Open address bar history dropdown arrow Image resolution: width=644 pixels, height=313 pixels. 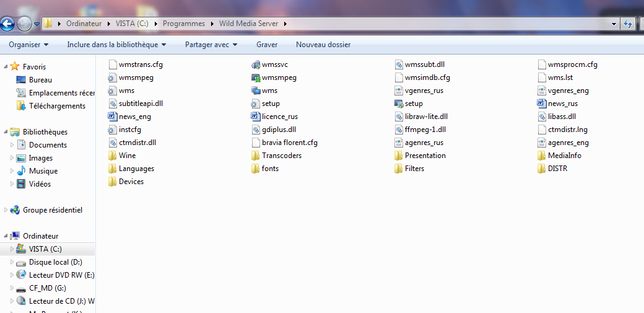click(x=614, y=24)
